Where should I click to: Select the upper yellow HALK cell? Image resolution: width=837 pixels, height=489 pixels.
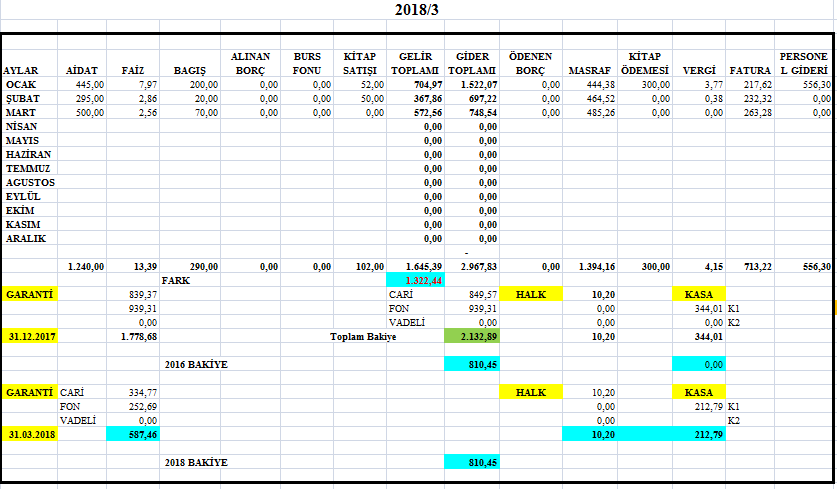pos(531,294)
